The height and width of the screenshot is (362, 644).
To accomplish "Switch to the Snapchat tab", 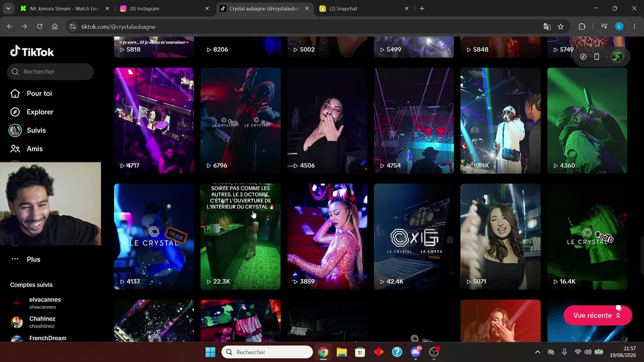I will click(363, 9).
